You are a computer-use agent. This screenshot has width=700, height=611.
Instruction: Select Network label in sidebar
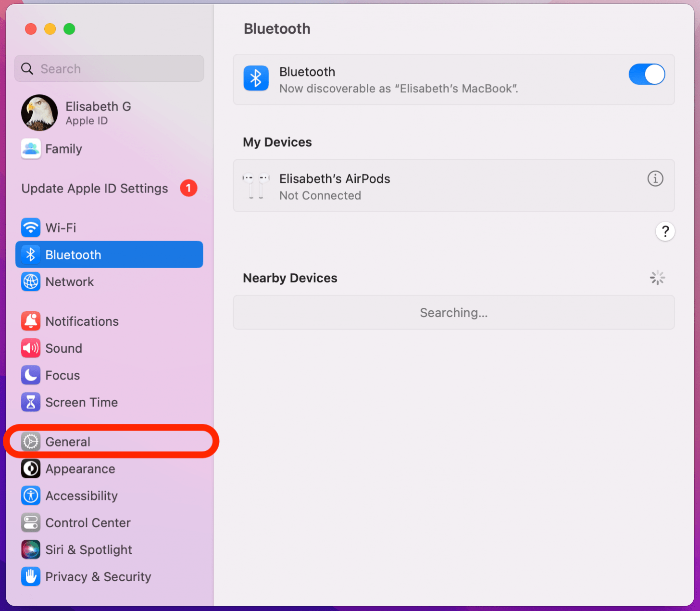70,281
